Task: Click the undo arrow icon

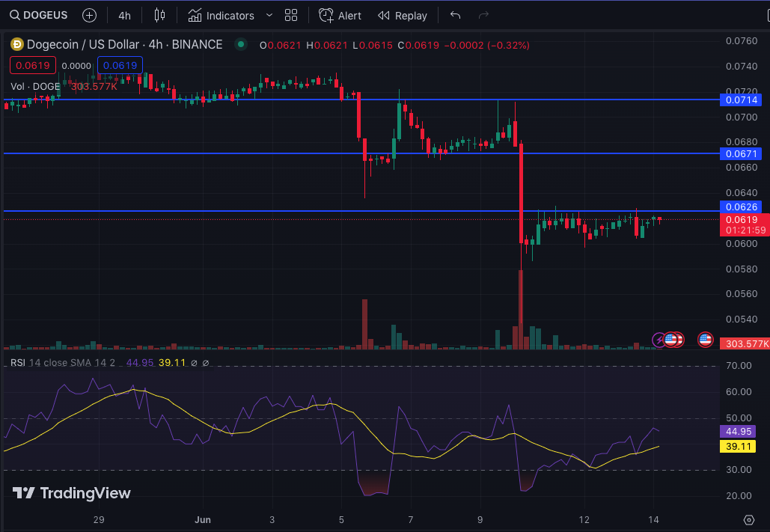Action: 455,14
